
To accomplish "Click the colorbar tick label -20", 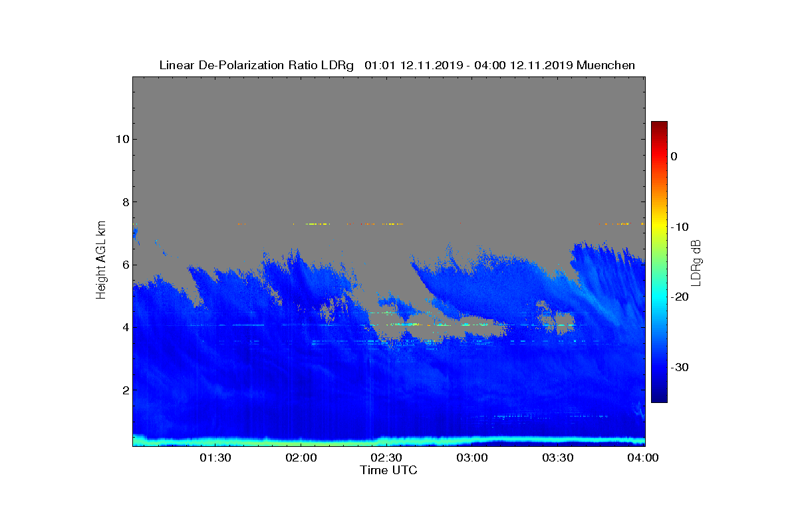I will (x=679, y=297).
